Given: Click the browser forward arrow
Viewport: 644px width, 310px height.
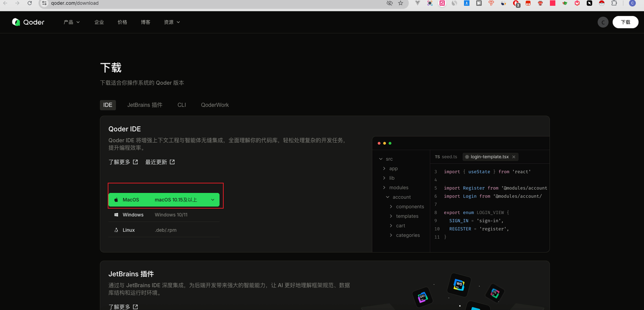Looking at the screenshot, I should coord(18,3).
